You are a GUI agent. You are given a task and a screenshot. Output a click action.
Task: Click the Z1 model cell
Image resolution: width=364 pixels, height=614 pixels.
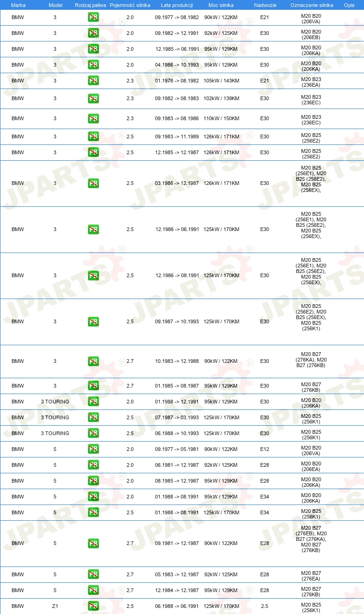point(55,606)
